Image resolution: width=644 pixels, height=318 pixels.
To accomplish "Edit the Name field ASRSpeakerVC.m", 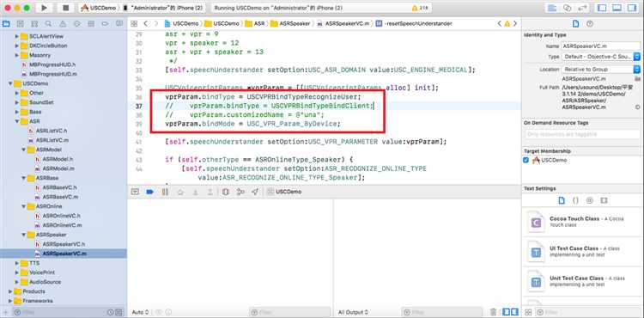I will pos(601,46).
